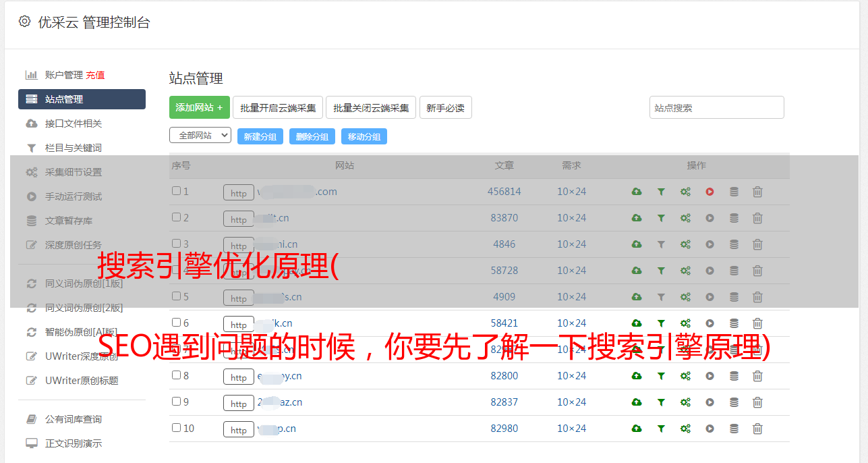
Task: Click the play icon in row 4
Action: click(710, 271)
